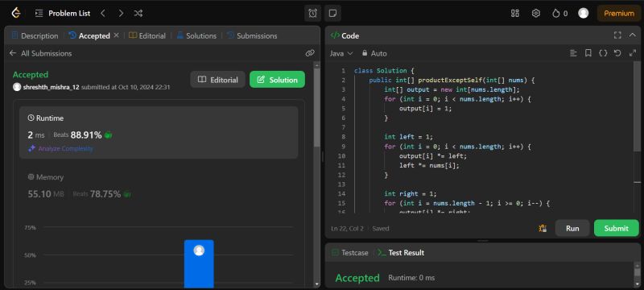Open the Submissions tab
Image resolution: width=644 pixels, height=290 pixels.
click(252, 35)
